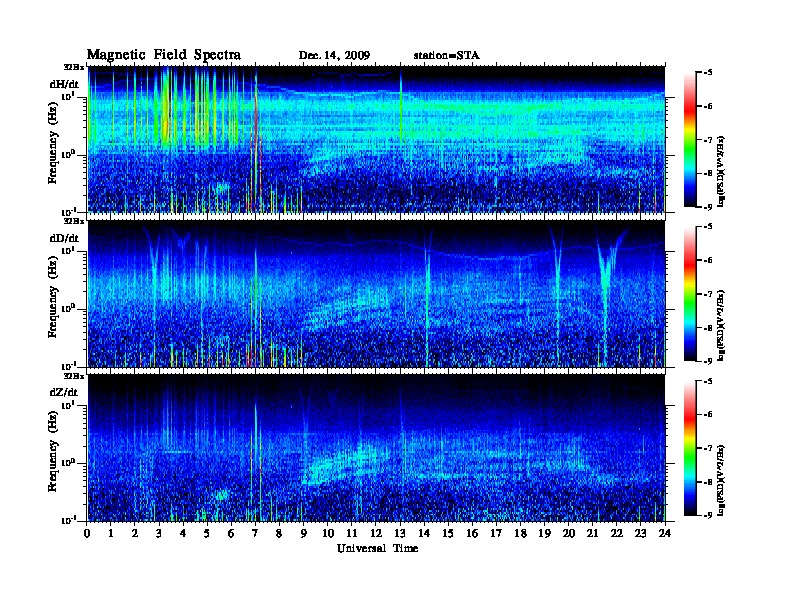The height and width of the screenshot is (612, 792).
Task: Click hour 22 on the Universal Time axis
Action: point(617,533)
